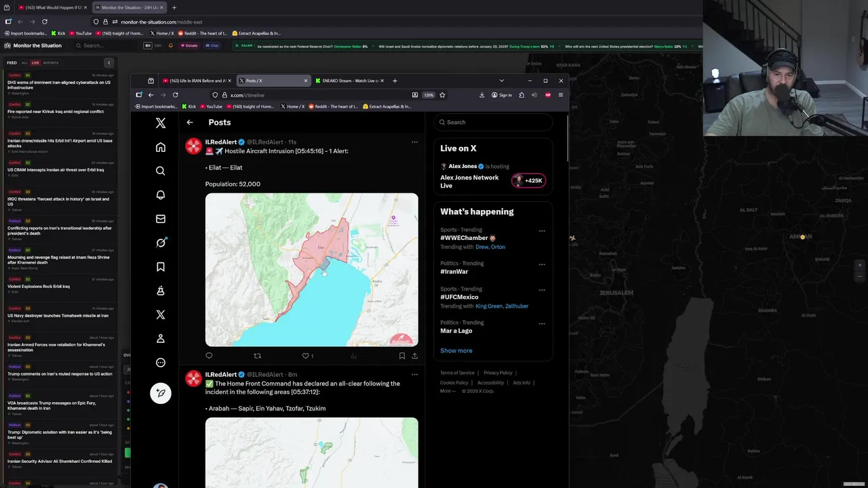Image resolution: width=868 pixels, height=488 pixels.
Task: Open the Chat button
Action: (212, 45)
